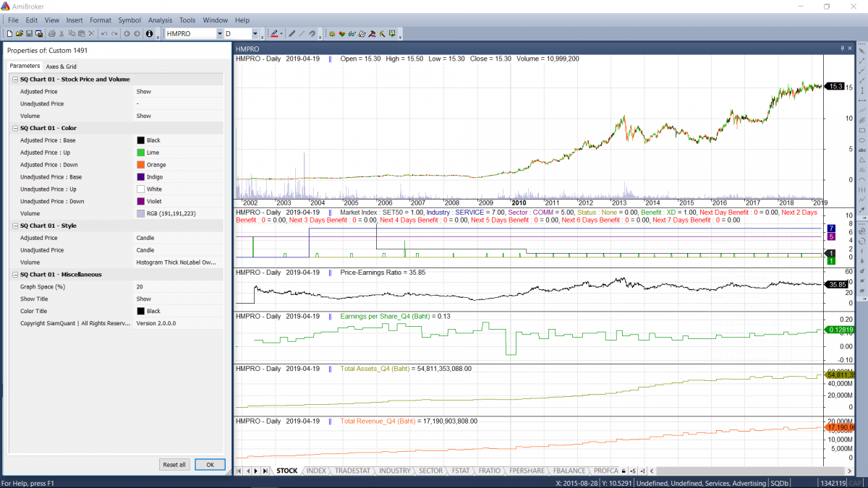868x488 pixels.
Task: Select the ellipse drawing tool
Action: pyautogui.click(x=861, y=140)
